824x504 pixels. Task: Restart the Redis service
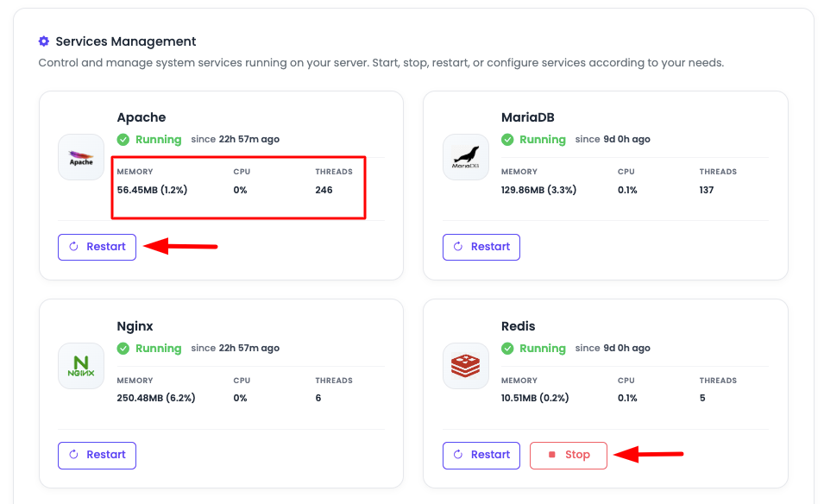(481, 455)
